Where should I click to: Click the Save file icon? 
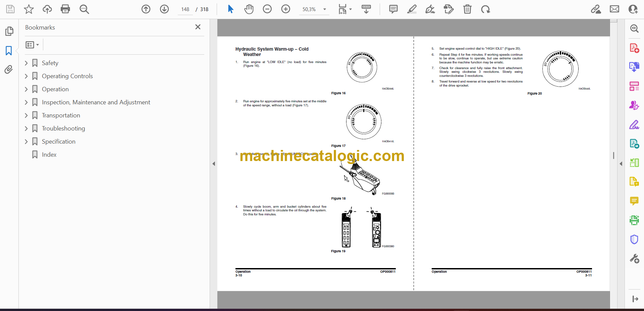point(10,9)
